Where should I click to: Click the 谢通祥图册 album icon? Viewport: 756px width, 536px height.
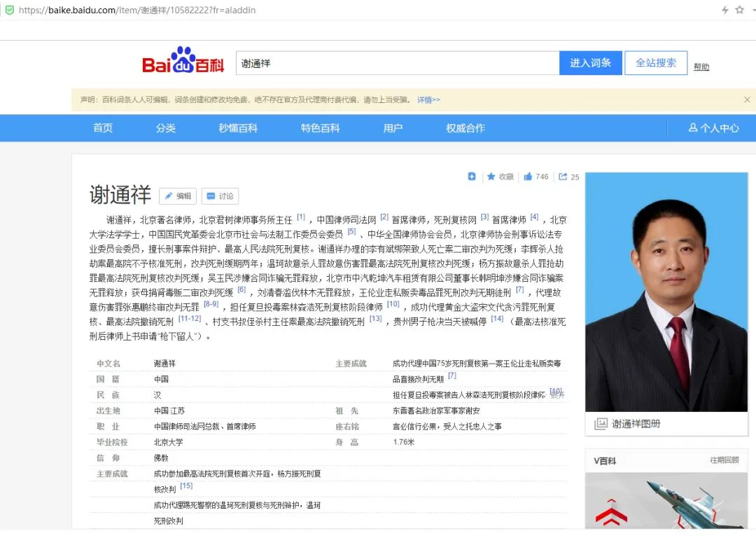pyautogui.click(x=601, y=424)
